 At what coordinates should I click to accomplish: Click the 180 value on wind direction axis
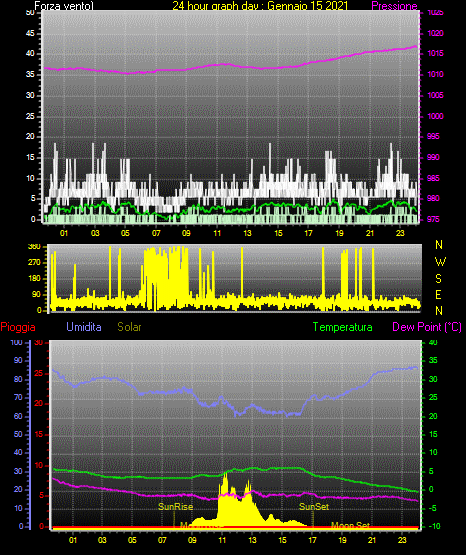coord(34,279)
